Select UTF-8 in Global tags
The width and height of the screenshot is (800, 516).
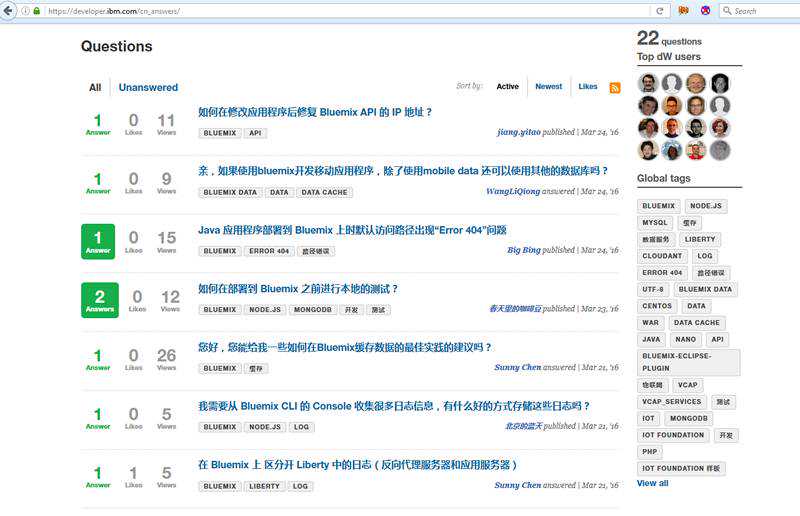tap(653, 289)
